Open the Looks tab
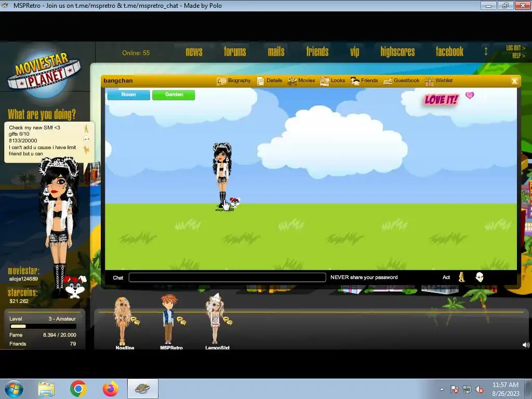Image resolution: width=532 pixels, height=399 pixels. pos(332,81)
